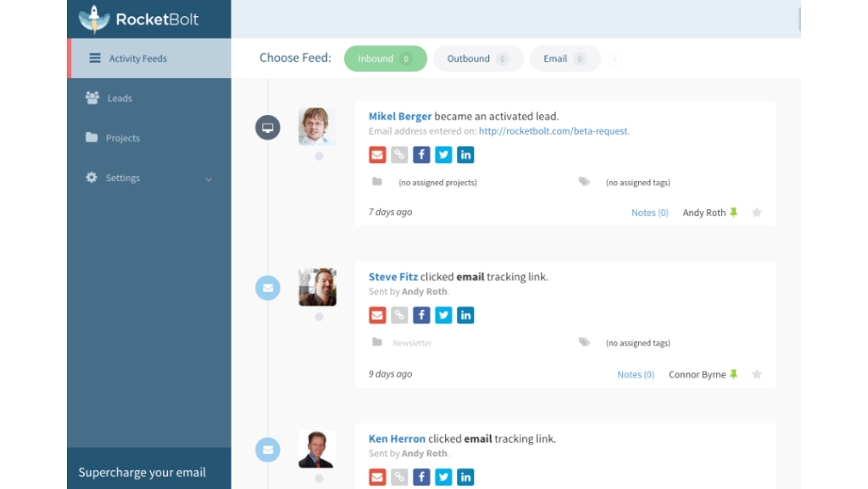Open Steve Fitz's Twitter profile

pos(443,315)
